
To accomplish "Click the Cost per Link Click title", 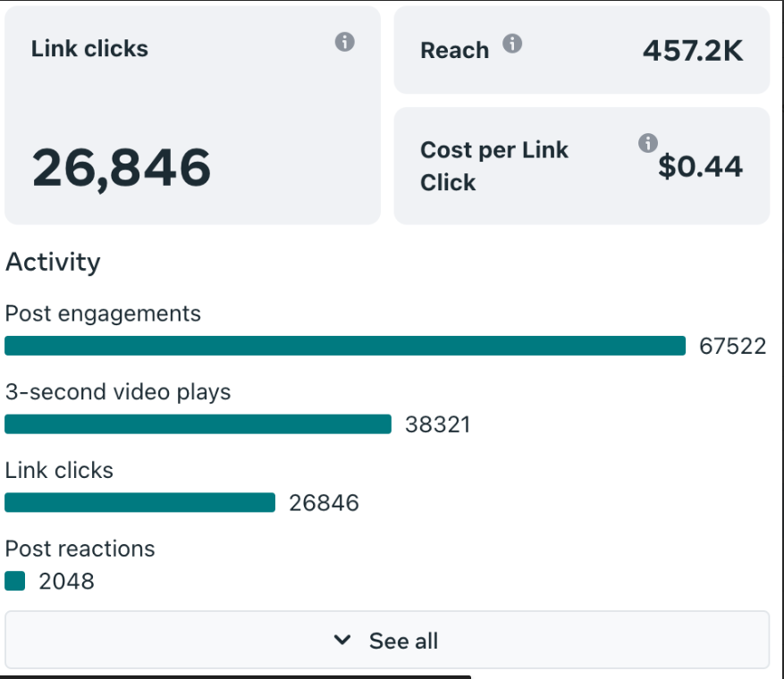I will pyautogui.click(x=494, y=166).
